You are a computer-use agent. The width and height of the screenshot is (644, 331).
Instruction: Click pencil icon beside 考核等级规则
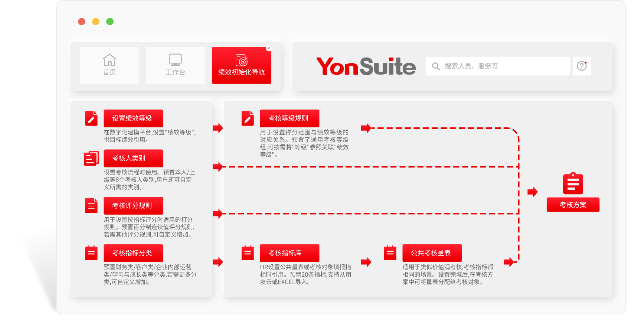point(248,118)
